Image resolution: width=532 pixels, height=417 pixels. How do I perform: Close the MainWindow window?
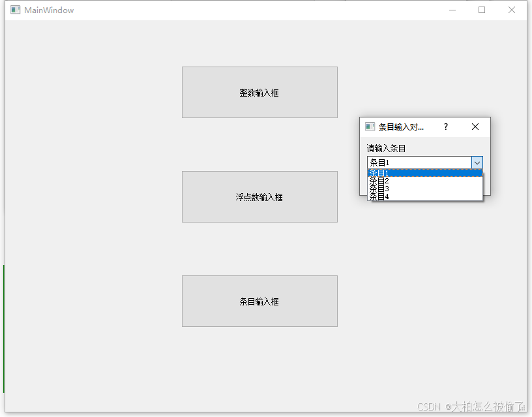(x=512, y=10)
